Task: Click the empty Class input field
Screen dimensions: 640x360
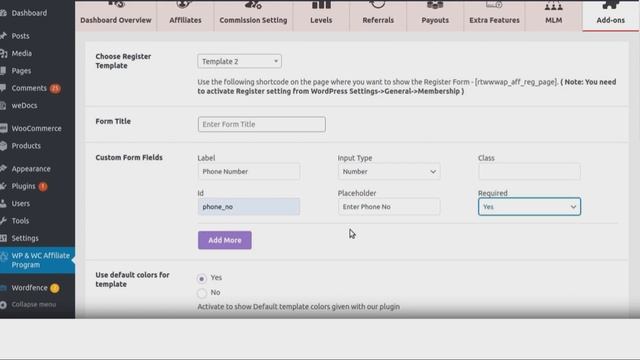Action: [x=529, y=171]
